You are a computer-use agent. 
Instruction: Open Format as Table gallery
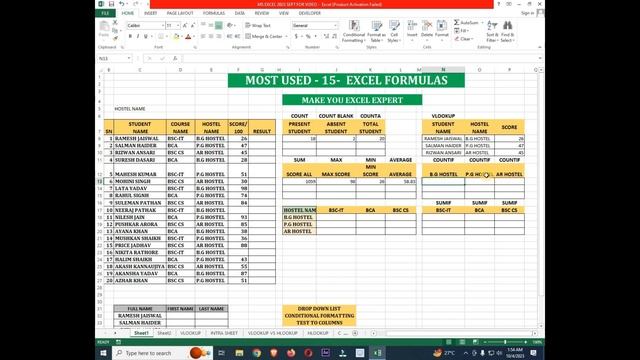click(x=376, y=31)
